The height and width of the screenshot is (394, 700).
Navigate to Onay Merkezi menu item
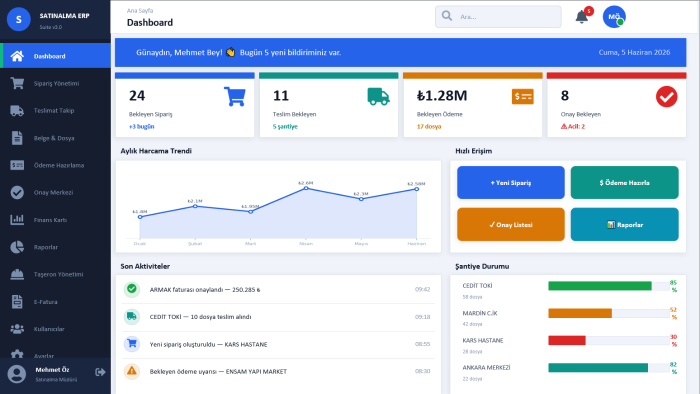point(55,192)
